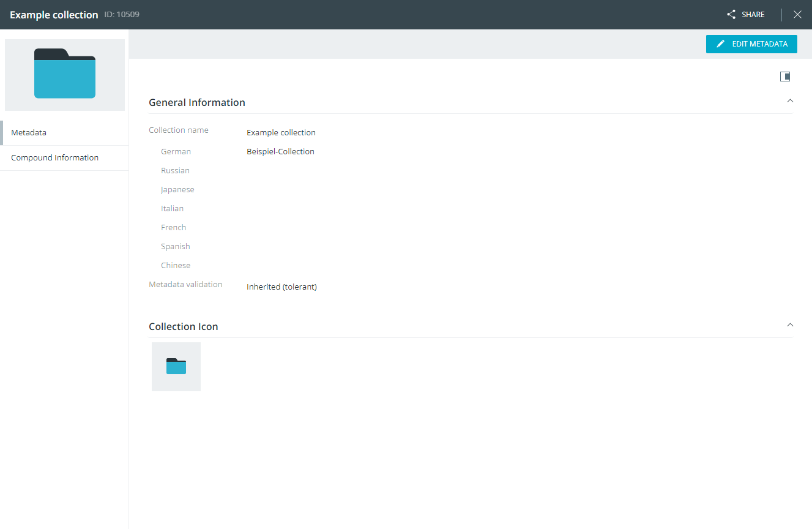Viewport: 812px width, 529px height.
Task: Close the Example collection dialog
Action: click(x=797, y=15)
